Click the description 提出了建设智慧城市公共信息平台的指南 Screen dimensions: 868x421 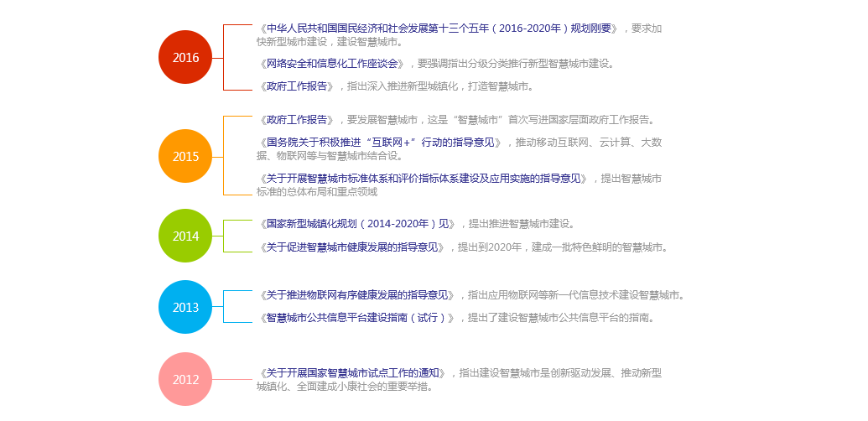(560, 318)
